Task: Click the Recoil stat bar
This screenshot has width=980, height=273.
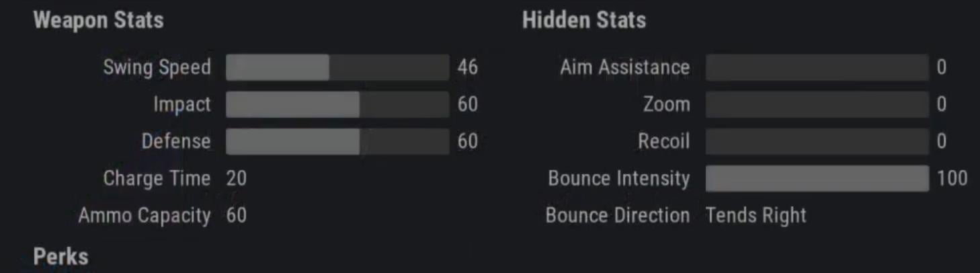Action: click(817, 141)
